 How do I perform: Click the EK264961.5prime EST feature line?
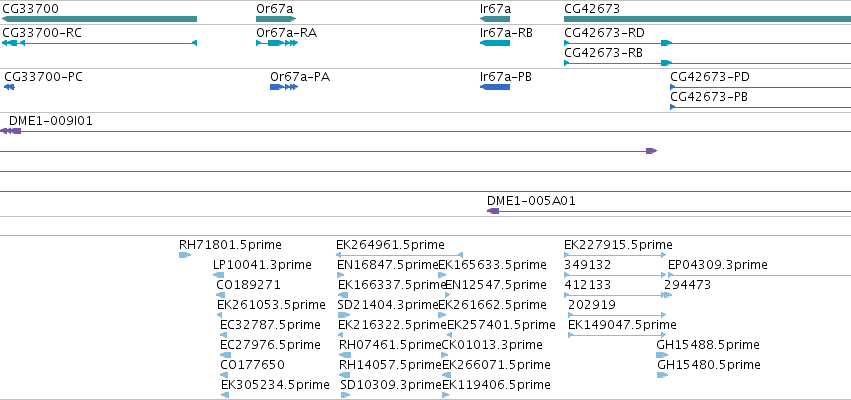point(399,255)
